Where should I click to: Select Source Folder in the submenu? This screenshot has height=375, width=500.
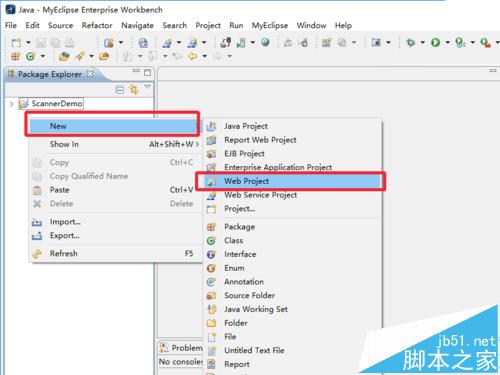tap(293, 295)
